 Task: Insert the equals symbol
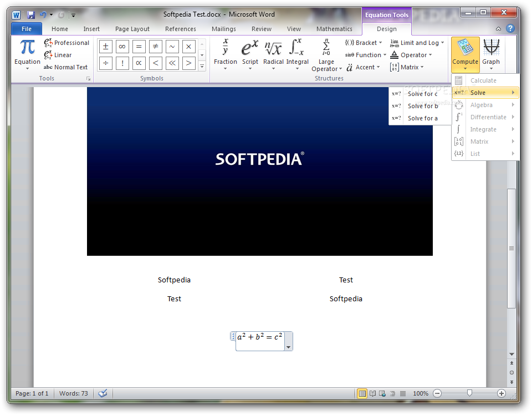tap(139, 47)
